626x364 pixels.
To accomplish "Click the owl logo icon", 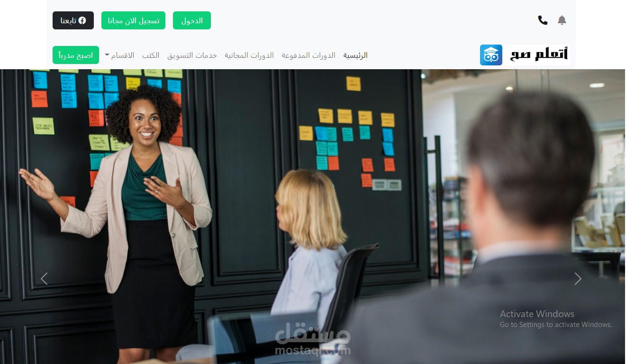I will (491, 55).
